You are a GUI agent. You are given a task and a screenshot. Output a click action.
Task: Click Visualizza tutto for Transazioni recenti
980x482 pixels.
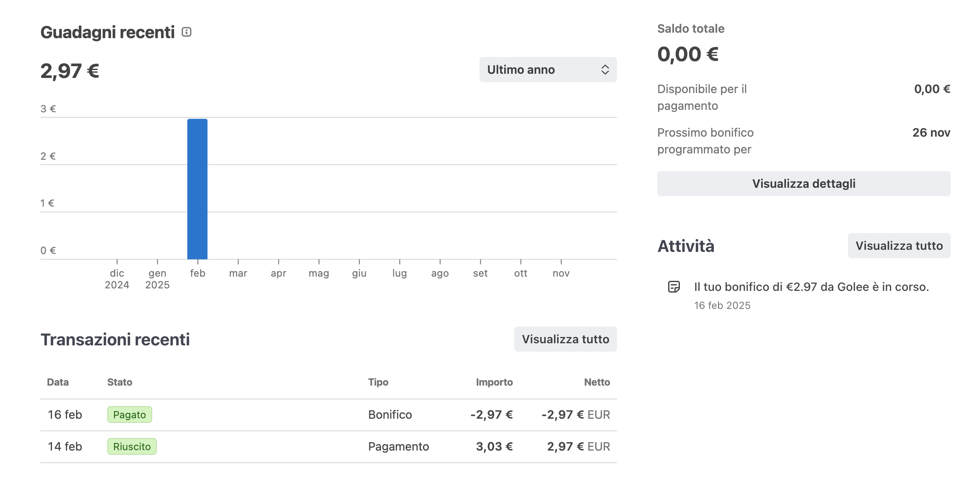[565, 339]
